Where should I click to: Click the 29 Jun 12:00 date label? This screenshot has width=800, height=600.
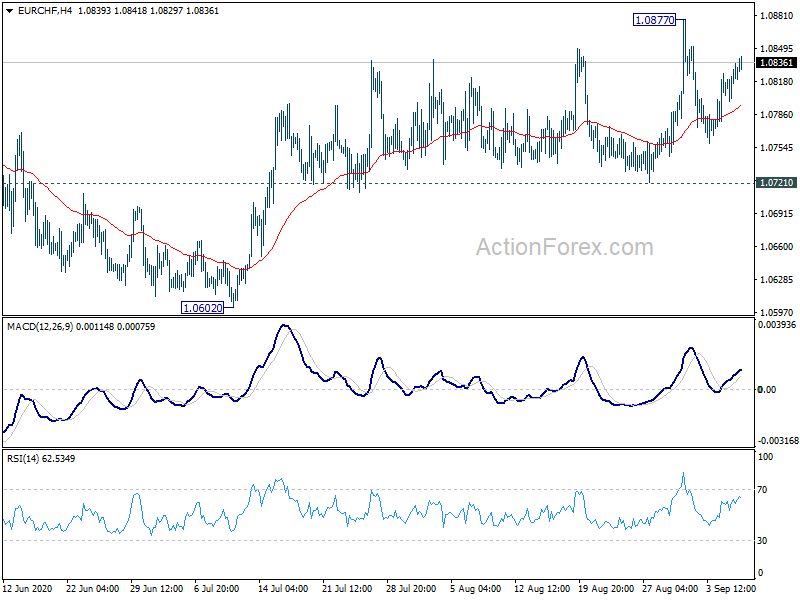tap(156, 588)
